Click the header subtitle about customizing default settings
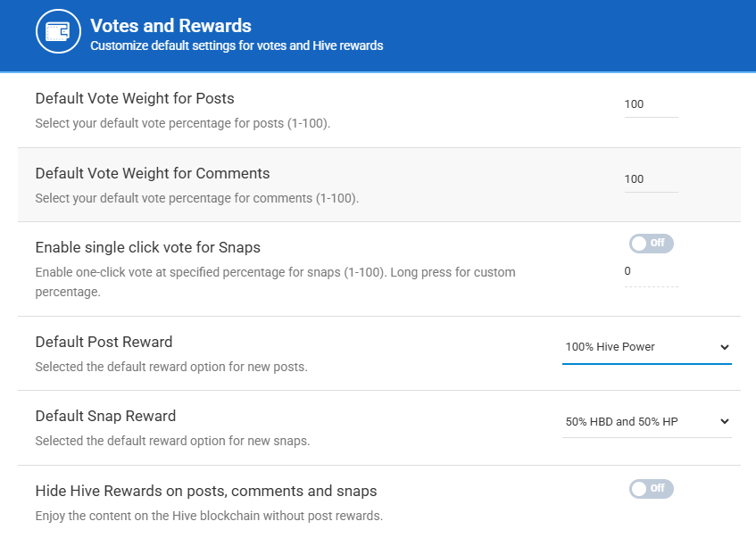 pyautogui.click(x=237, y=46)
